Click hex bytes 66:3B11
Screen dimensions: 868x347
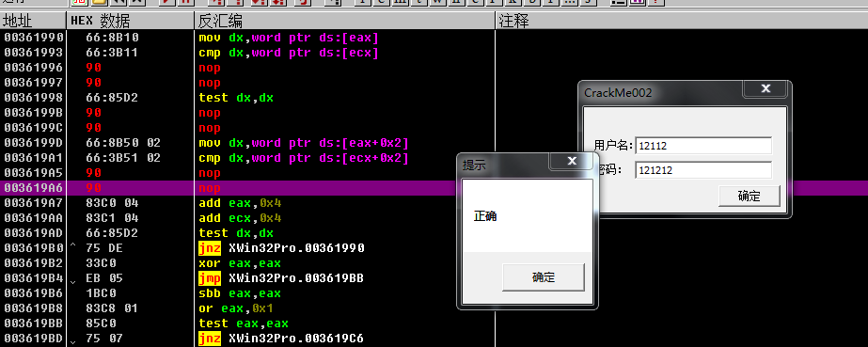click(112, 53)
